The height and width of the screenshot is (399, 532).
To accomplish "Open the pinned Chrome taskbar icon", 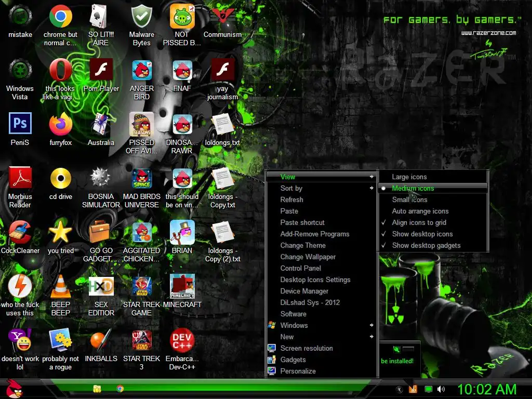I will (x=120, y=389).
